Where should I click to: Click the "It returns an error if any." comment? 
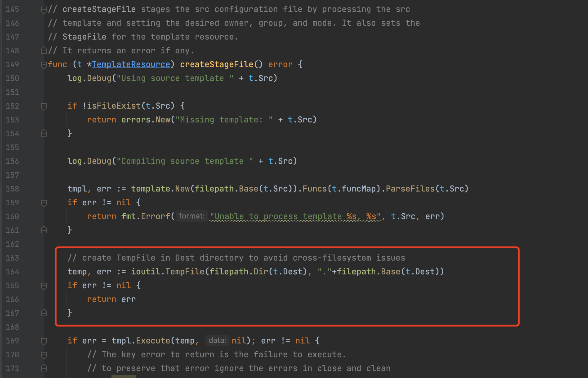[121, 51]
